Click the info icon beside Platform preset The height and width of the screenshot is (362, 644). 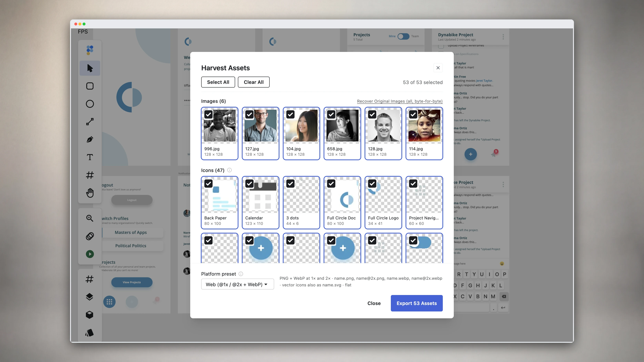(241, 274)
